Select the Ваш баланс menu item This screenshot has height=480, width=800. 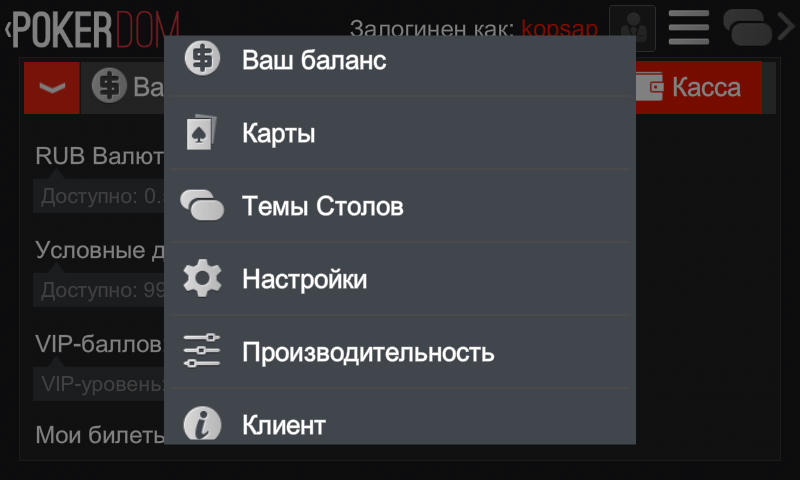pos(400,60)
